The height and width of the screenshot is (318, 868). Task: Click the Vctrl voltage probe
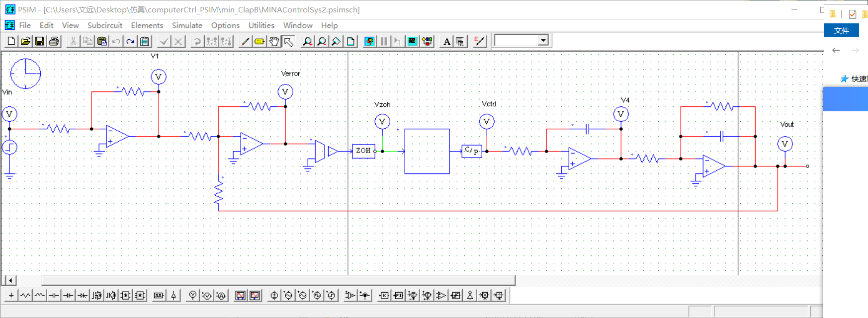[x=487, y=122]
